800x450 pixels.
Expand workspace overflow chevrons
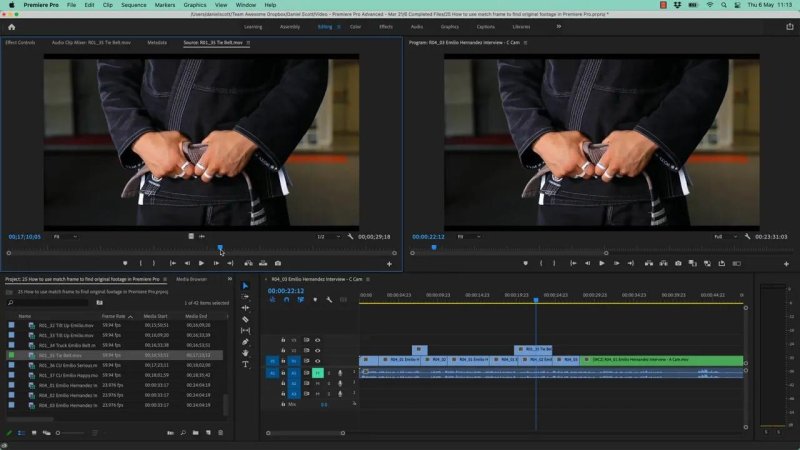[559, 27]
